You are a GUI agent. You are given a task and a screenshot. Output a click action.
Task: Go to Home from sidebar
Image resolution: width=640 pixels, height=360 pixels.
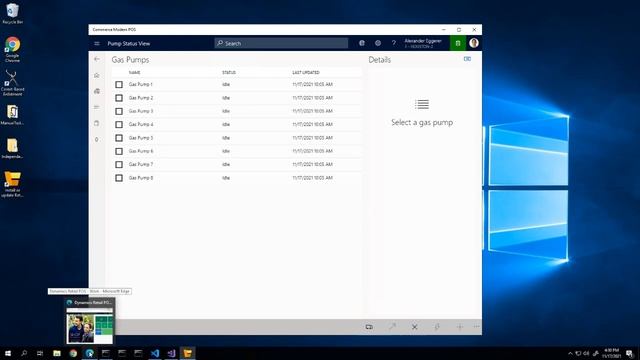97,75
